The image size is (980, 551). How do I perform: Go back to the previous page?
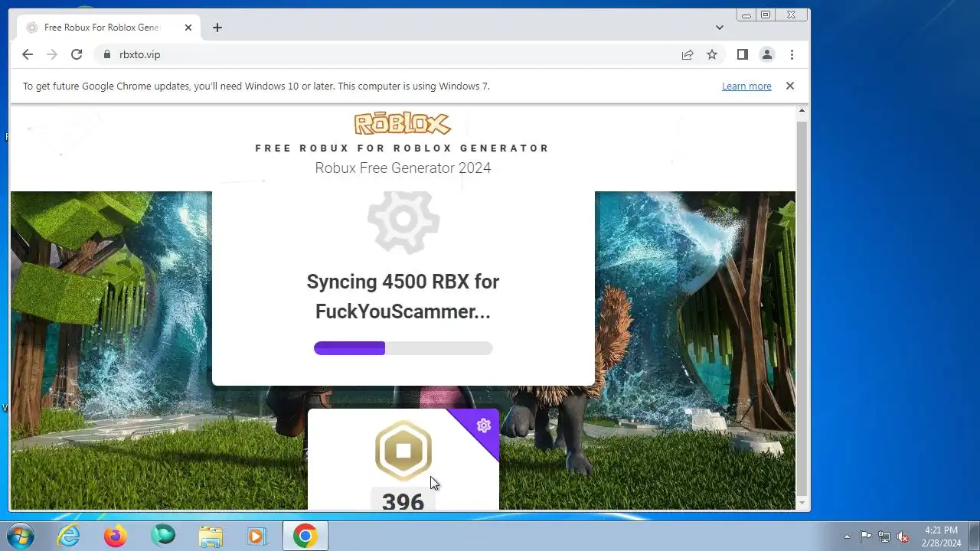click(28, 54)
